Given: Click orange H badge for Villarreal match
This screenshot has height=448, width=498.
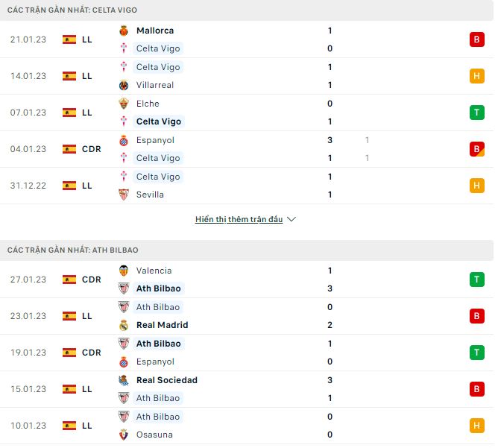Looking at the screenshot, I should (x=476, y=76).
